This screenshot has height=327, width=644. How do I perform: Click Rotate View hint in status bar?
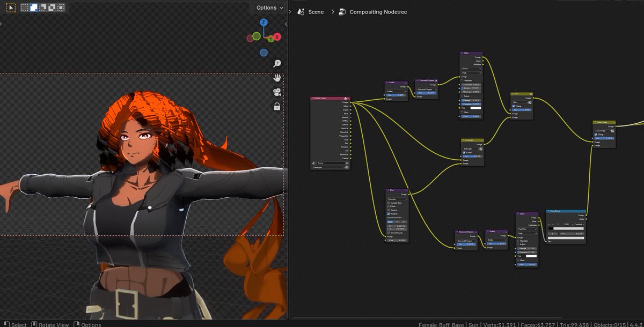click(50, 324)
